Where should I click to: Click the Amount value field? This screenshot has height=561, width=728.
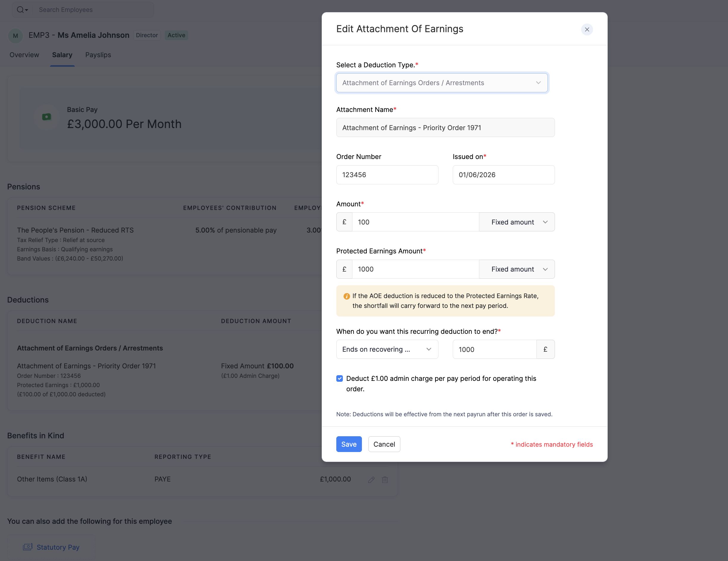pos(415,222)
